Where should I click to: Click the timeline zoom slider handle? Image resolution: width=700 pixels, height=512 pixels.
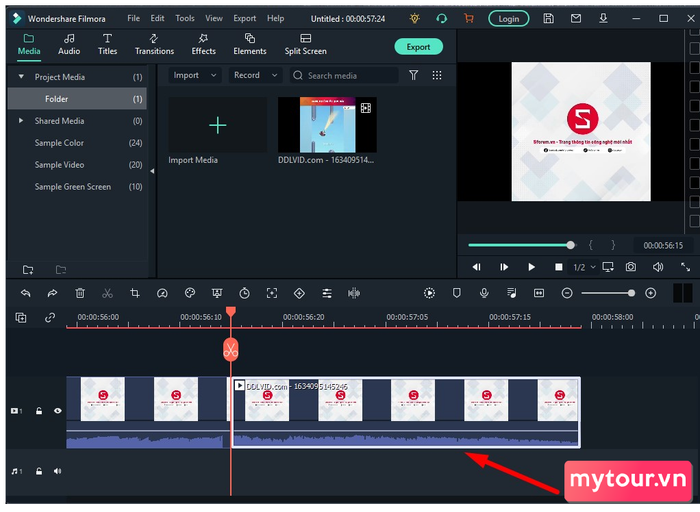point(631,293)
